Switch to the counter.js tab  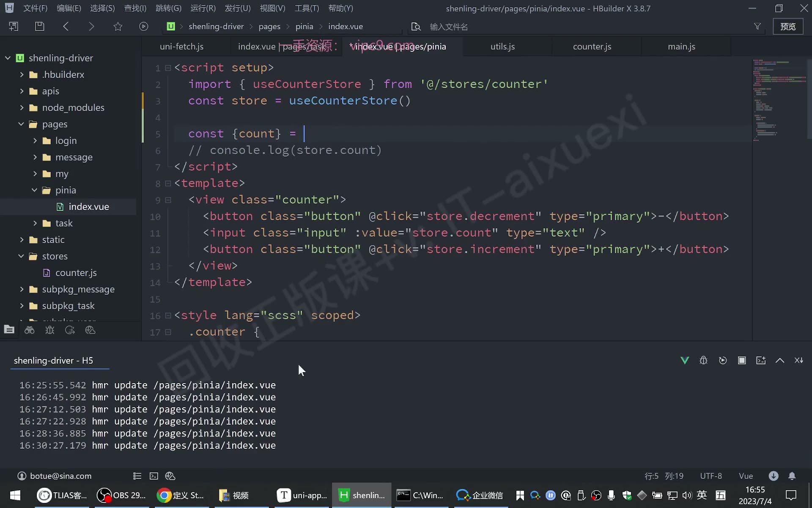pos(592,47)
